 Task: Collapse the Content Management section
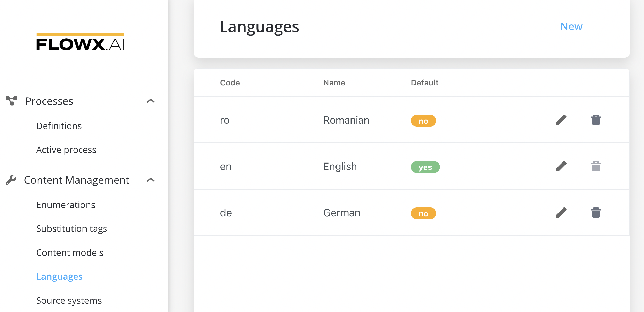pyautogui.click(x=152, y=180)
